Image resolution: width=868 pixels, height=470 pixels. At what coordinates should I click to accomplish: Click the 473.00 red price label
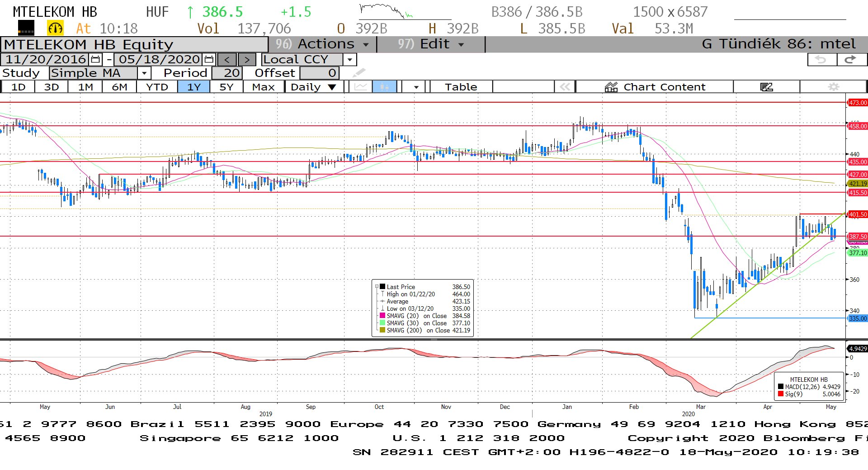(858, 103)
